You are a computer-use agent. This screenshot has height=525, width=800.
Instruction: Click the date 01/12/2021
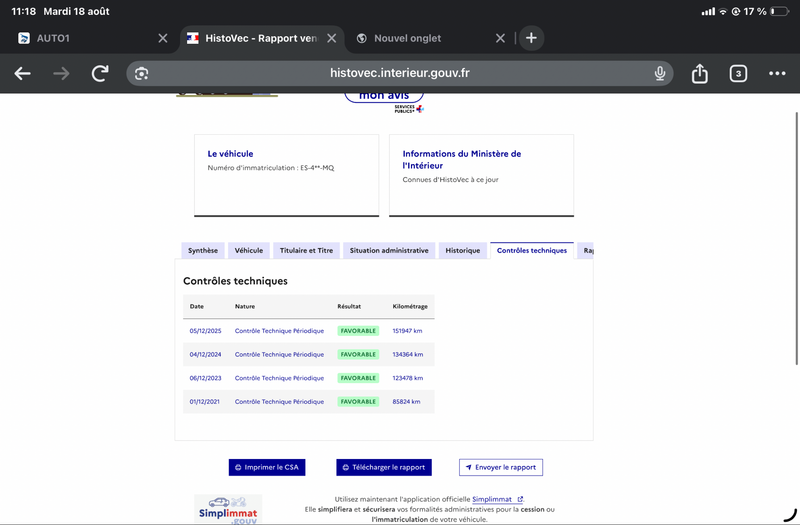(x=204, y=402)
